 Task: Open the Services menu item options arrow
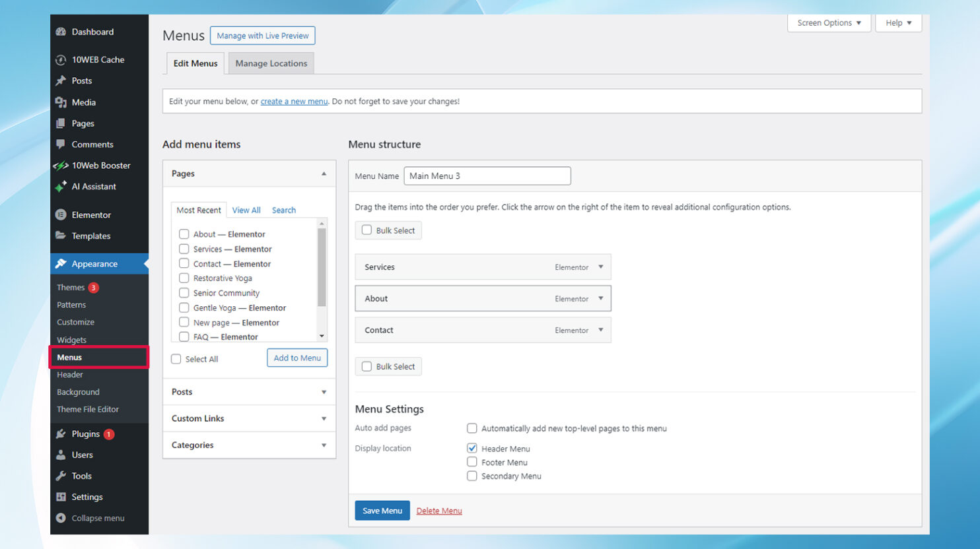click(x=600, y=267)
